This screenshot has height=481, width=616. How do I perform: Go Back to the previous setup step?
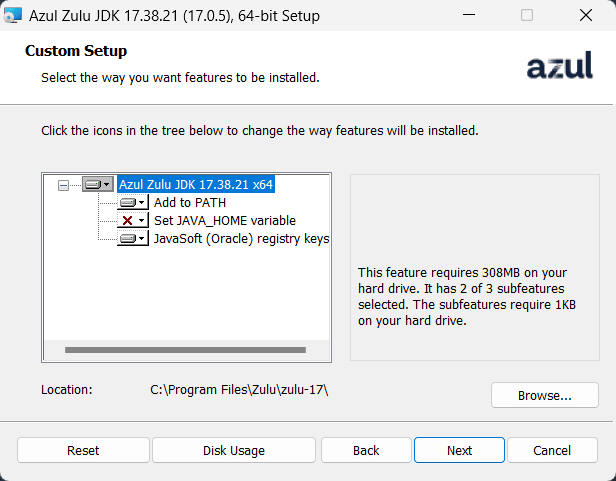[x=366, y=450]
